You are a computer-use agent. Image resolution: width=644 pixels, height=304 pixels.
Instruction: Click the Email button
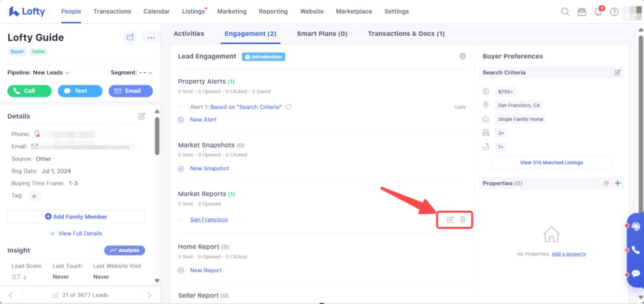(130, 91)
